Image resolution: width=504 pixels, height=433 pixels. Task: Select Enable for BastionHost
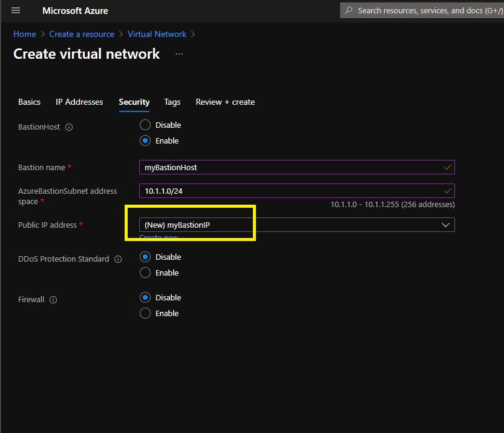[145, 141]
